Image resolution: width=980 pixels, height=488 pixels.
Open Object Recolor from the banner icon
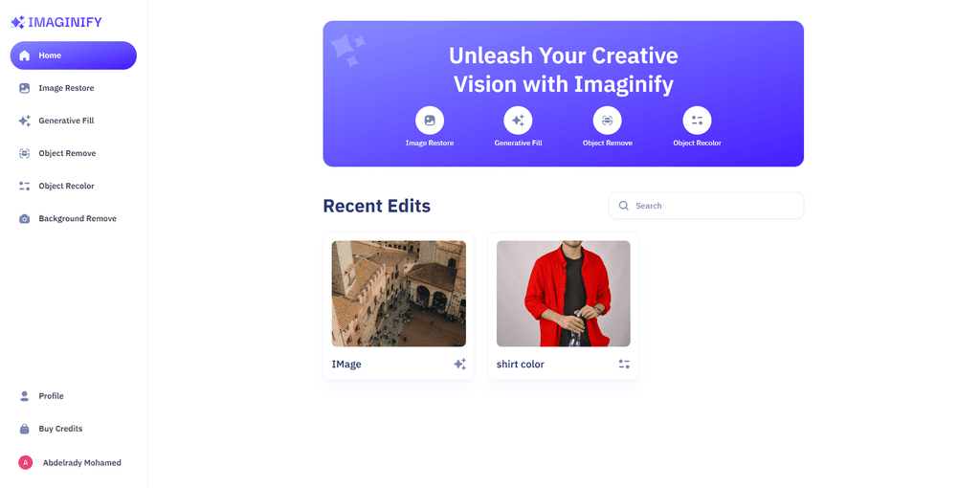[697, 120]
